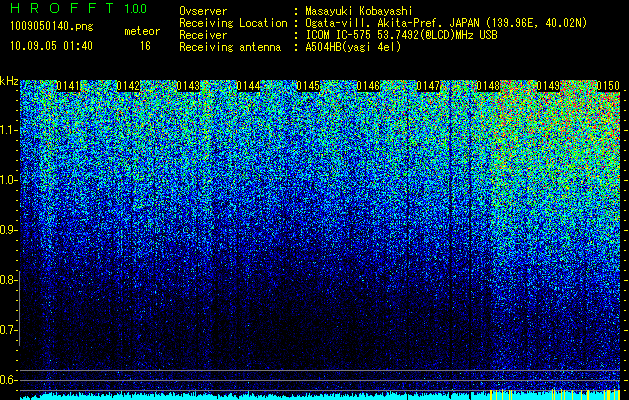Click the HROFFT 1.0.0 title text
629x400 pixels.
click(79, 8)
